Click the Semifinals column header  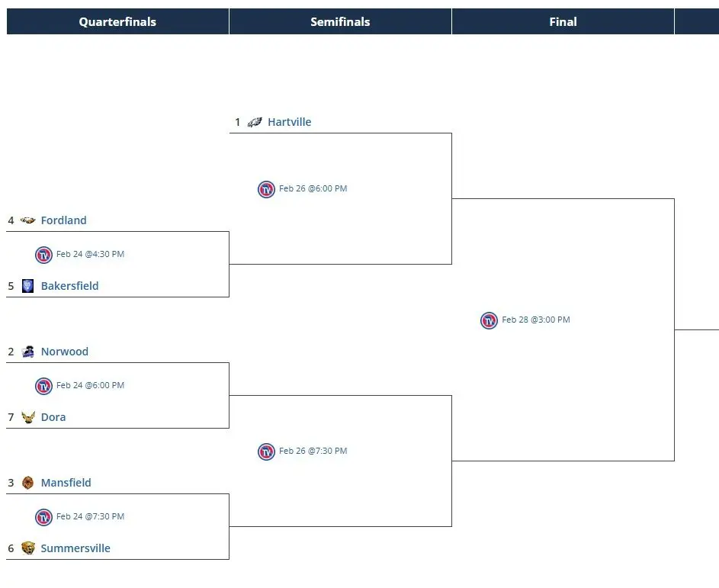[340, 21]
